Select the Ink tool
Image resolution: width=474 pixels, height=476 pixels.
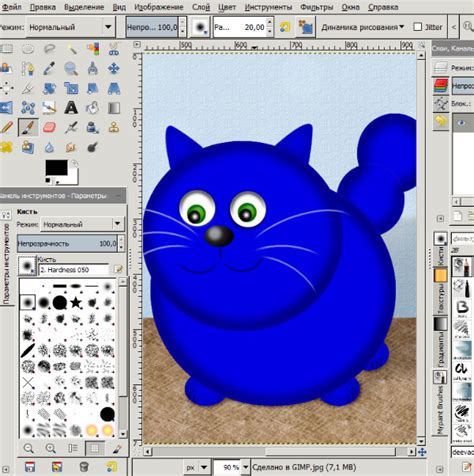[x=93, y=127]
